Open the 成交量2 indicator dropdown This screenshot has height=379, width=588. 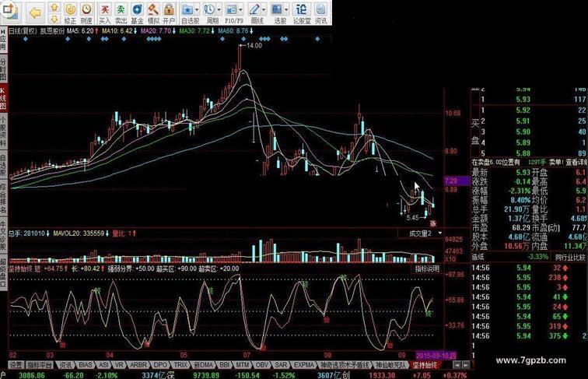coord(440,233)
